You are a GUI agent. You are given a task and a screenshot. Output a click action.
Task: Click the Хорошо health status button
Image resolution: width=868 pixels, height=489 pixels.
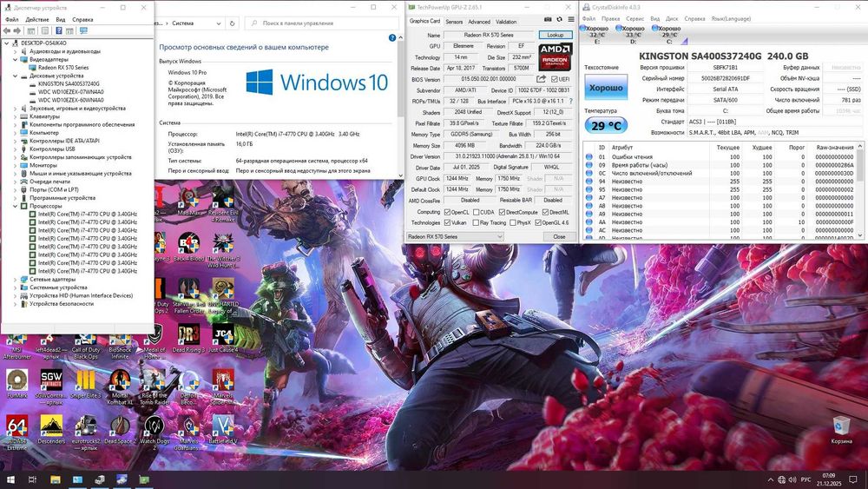tap(606, 88)
